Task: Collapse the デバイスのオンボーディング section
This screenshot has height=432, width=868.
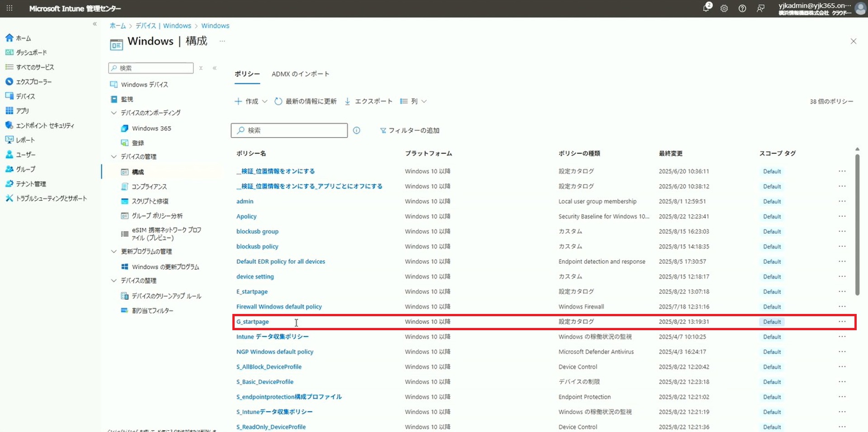Action: click(x=114, y=113)
